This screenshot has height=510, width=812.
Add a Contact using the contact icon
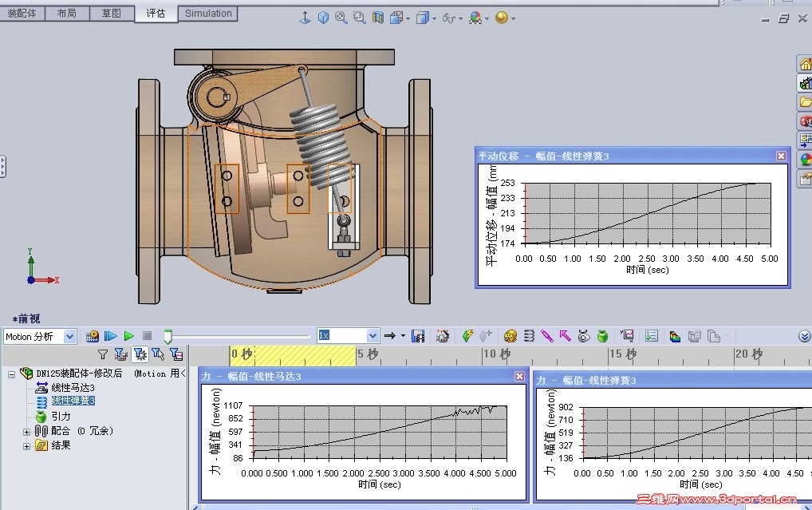(x=584, y=336)
